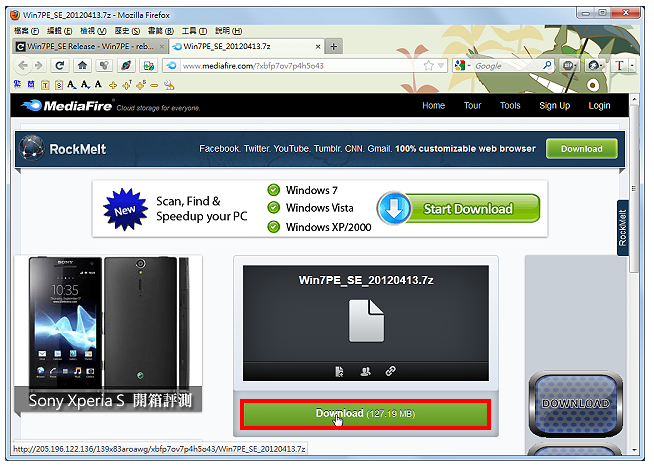Click the red T toolbar button

click(619, 65)
